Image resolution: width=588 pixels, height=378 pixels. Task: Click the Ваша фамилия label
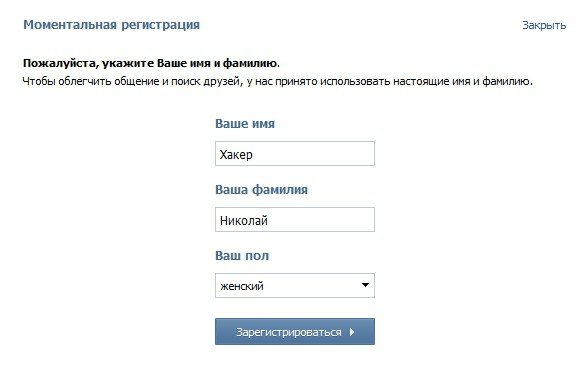point(261,190)
